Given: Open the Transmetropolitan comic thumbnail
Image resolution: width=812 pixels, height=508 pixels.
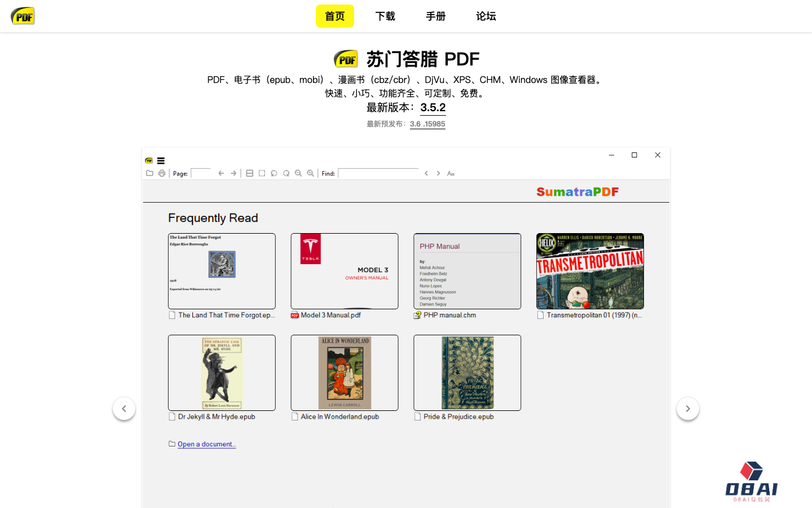Looking at the screenshot, I should pyautogui.click(x=590, y=271).
